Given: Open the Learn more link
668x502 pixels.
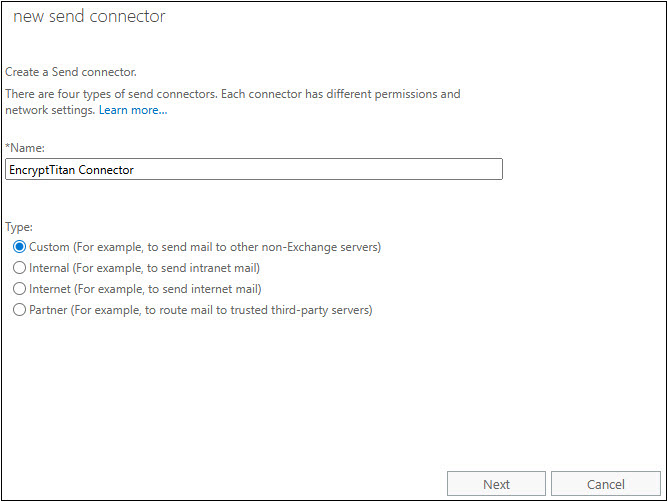Looking at the screenshot, I should pyautogui.click(x=133, y=110).
